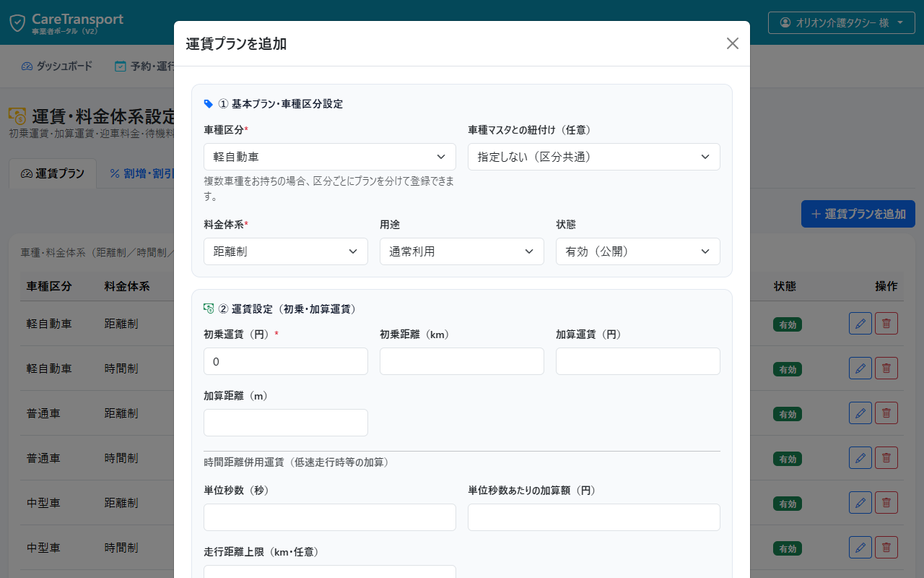
Task: Focus the 加算距離（m） input field
Action: click(286, 423)
